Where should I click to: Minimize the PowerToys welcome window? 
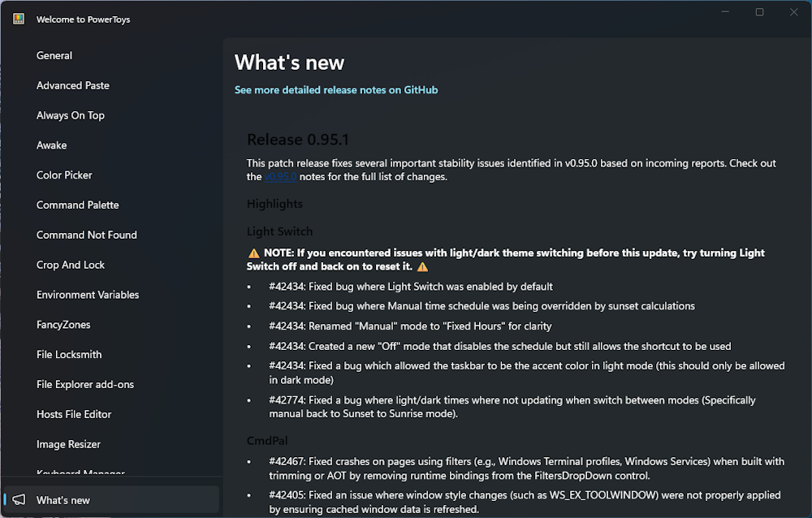tap(724, 12)
